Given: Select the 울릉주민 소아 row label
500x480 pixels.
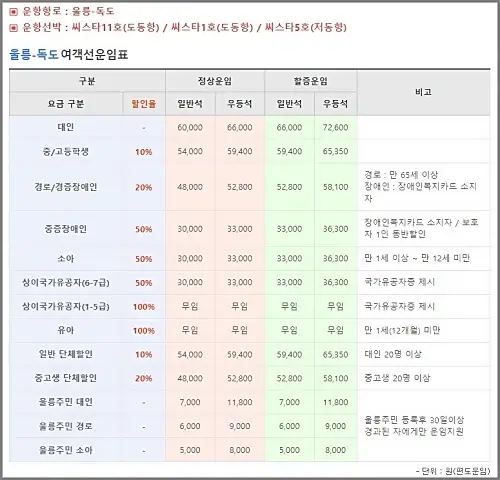Looking at the screenshot, I should tap(66, 450).
